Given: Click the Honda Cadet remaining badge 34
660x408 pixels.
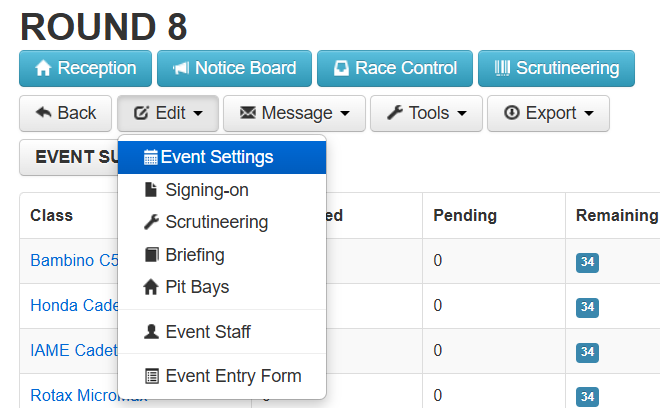Looking at the screenshot, I should point(587,307).
